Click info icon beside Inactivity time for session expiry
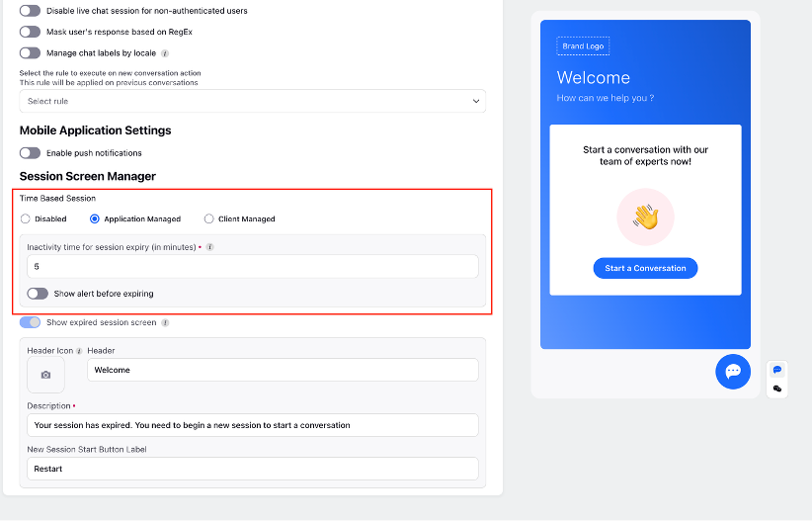812x522 pixels. coord(209,247)
